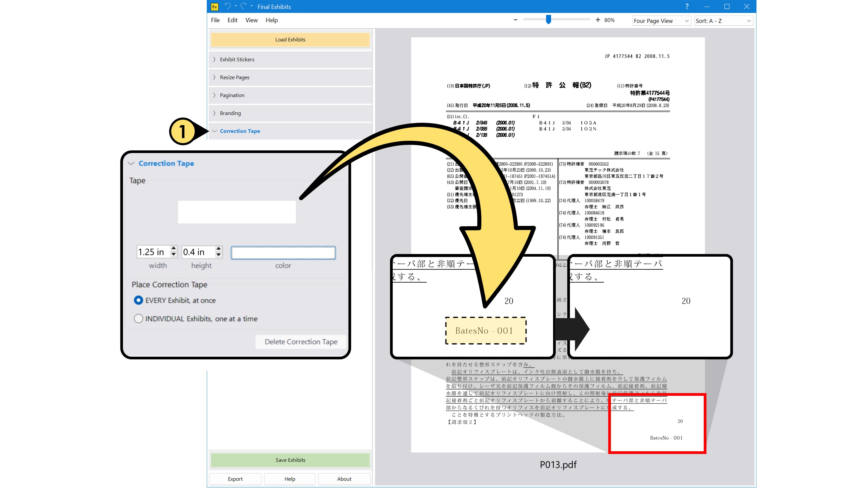The height and width of the screenshot is (488, 868).
Task: Click the zoom out minus icon
Action: [515, 20]
